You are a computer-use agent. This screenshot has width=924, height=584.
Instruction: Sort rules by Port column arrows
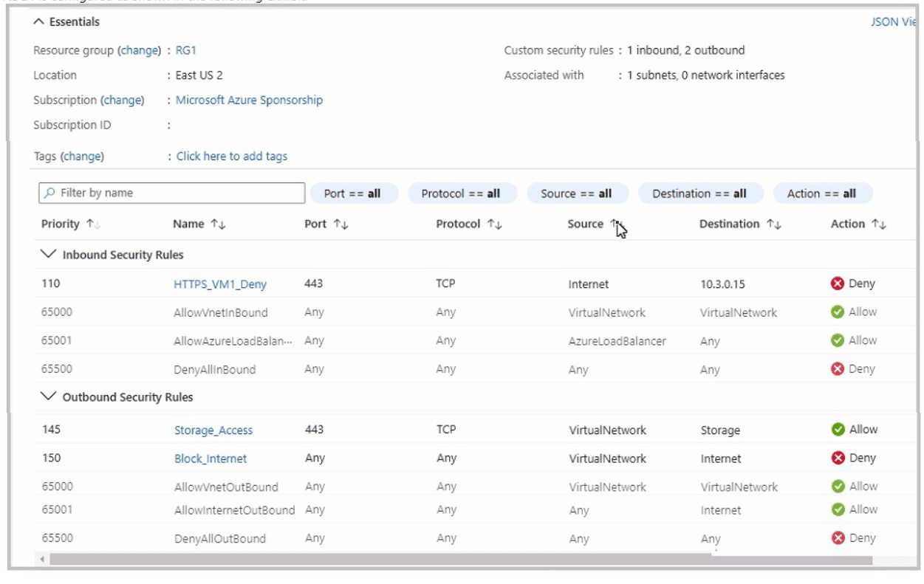pyautogui.click(x=342, y=224)
